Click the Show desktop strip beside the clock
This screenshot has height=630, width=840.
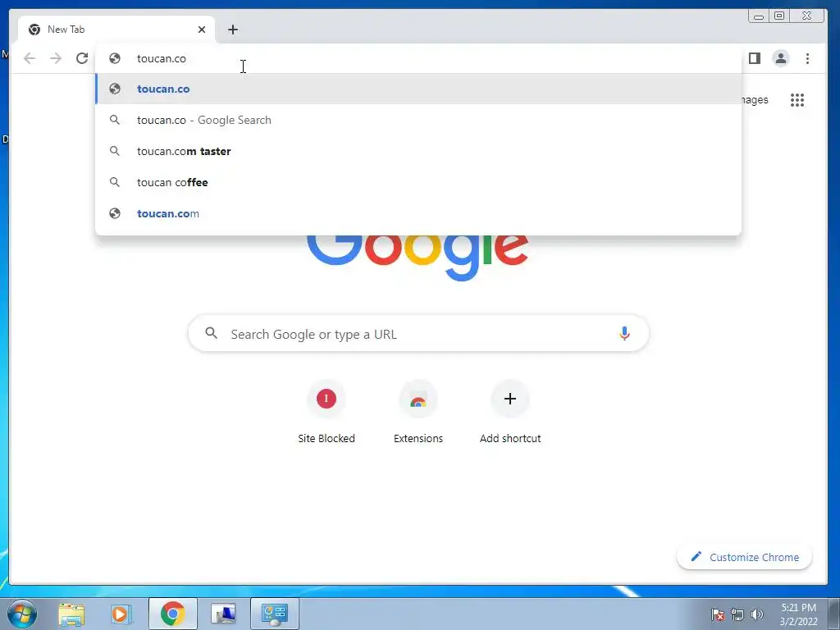coord(834,614)
